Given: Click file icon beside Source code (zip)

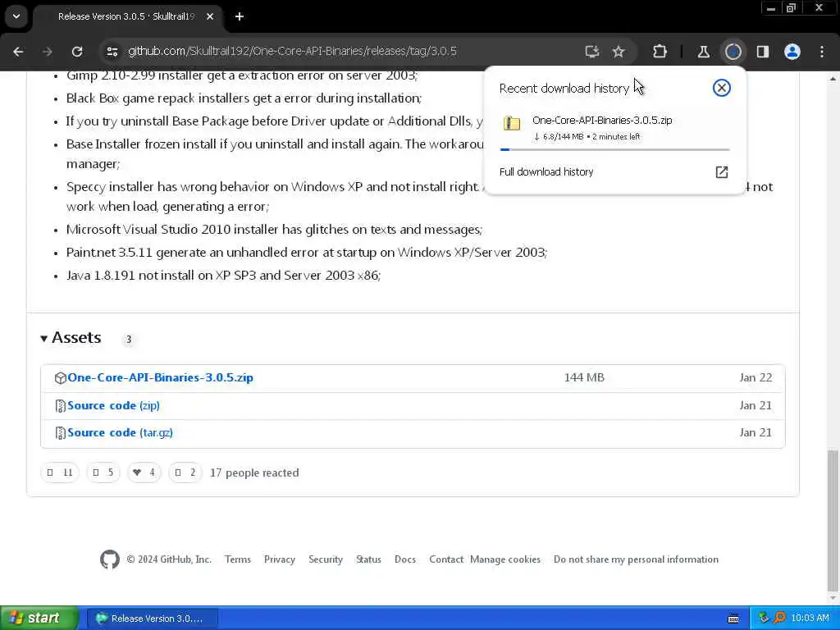Looking at the screenshot, I should tap(60, 406).
